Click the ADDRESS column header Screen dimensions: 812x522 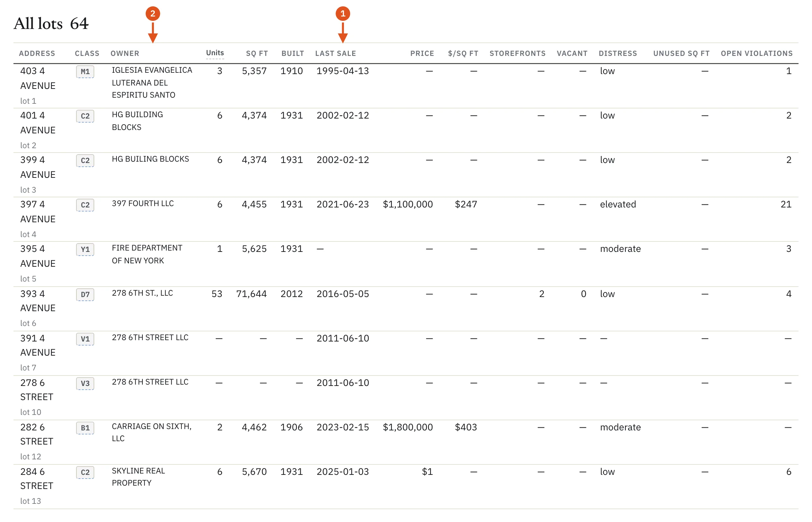(x=37, y=54)
